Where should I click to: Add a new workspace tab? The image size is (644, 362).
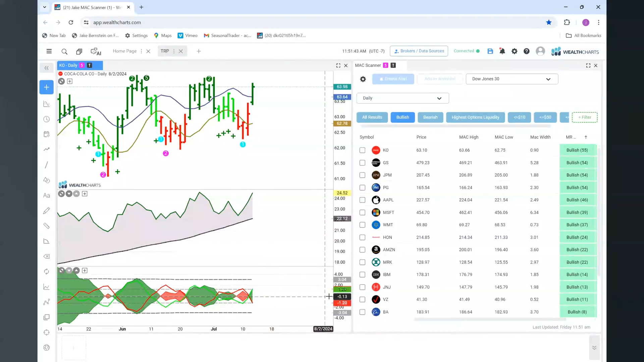(x=199, y=51)
